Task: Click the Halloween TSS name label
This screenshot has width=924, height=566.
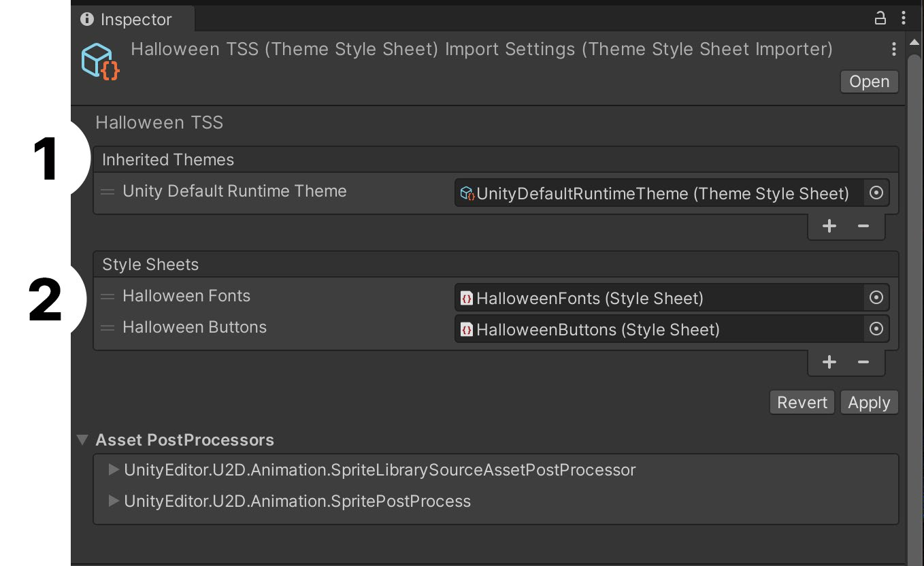Action: click(x=159, y=122)
